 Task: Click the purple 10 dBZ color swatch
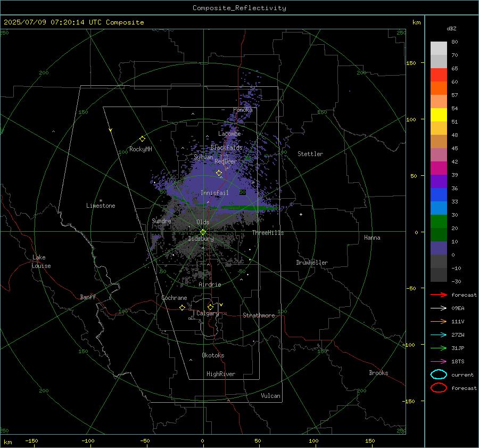(x=439, y=248)
